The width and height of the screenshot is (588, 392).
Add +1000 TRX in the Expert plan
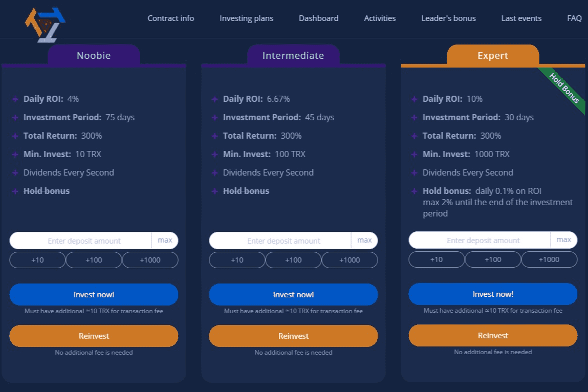[x=549, y=259]
